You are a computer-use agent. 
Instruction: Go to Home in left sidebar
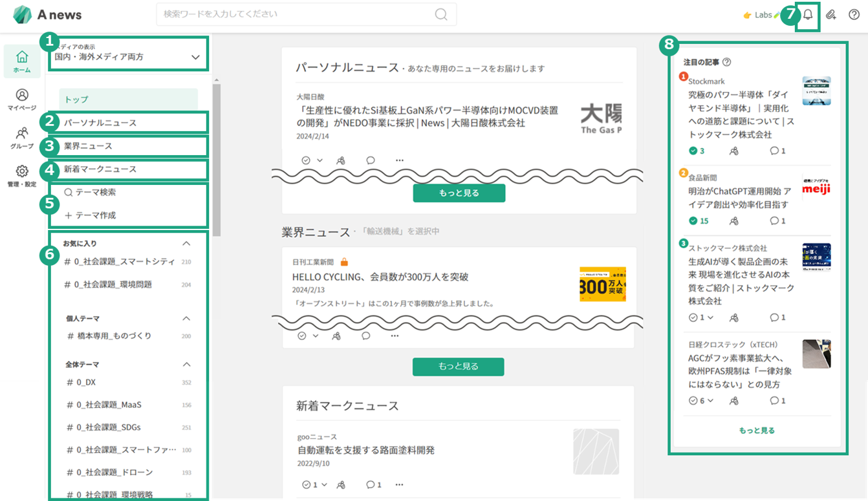pos(22,60)
